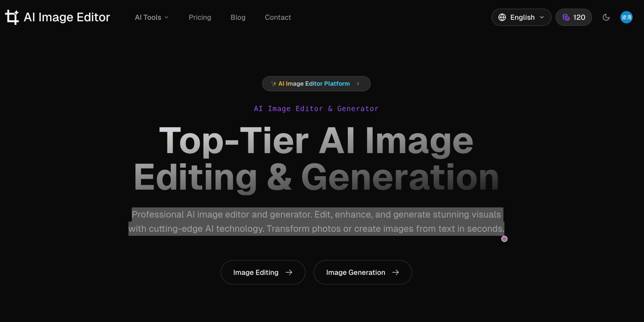Click the Image Editing button
The image size is (644, 322).
tap(263, 272)
